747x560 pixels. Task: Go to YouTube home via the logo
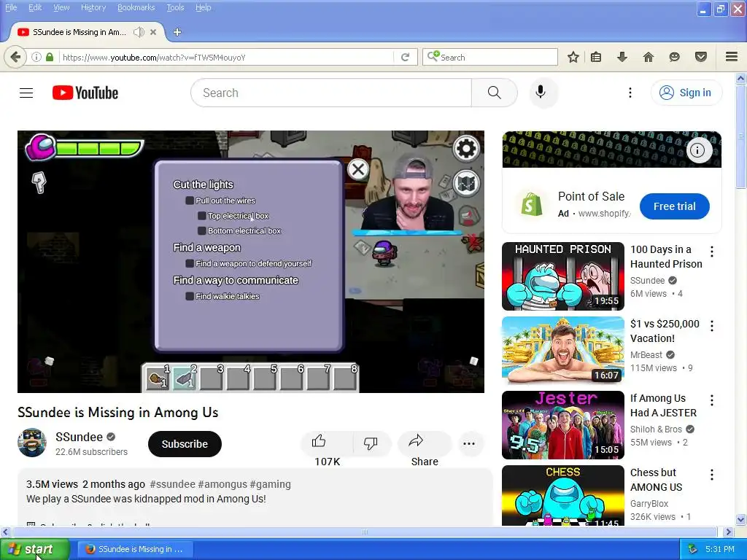pyautogui.click(x=85, y=93)
